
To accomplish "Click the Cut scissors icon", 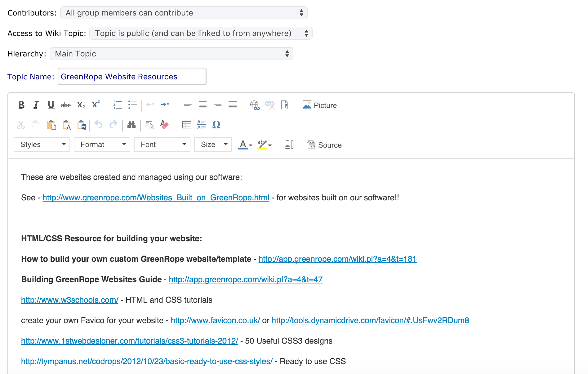I will click(21, 125).
